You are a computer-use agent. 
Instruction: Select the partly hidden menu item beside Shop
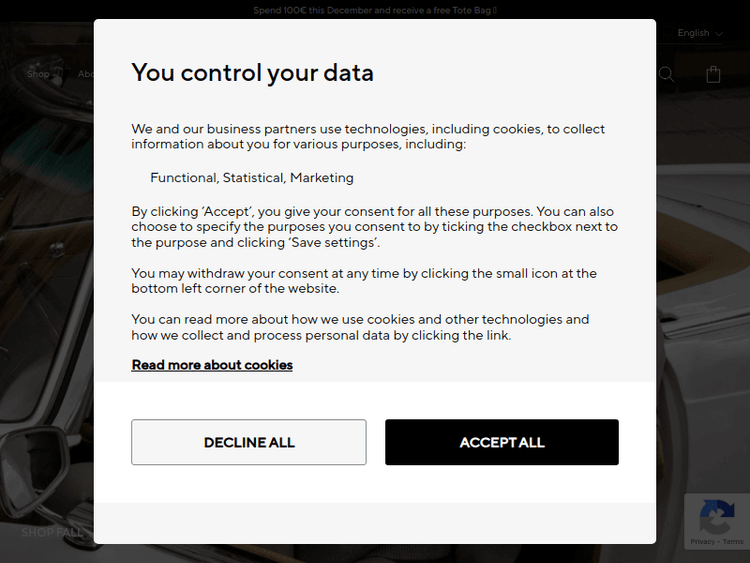(x=85, y=74)
